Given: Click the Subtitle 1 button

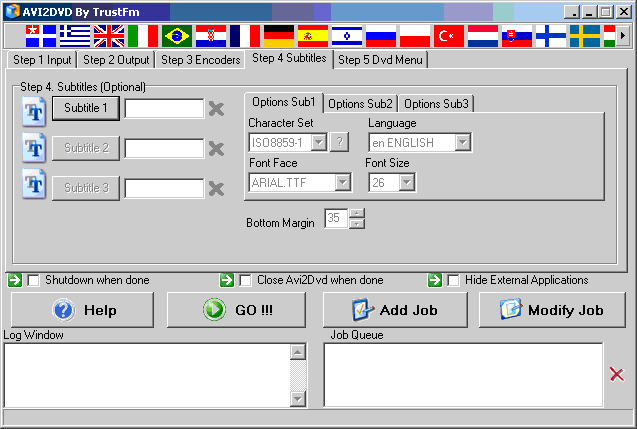Looking at the screenshot, I should (86, 108).
